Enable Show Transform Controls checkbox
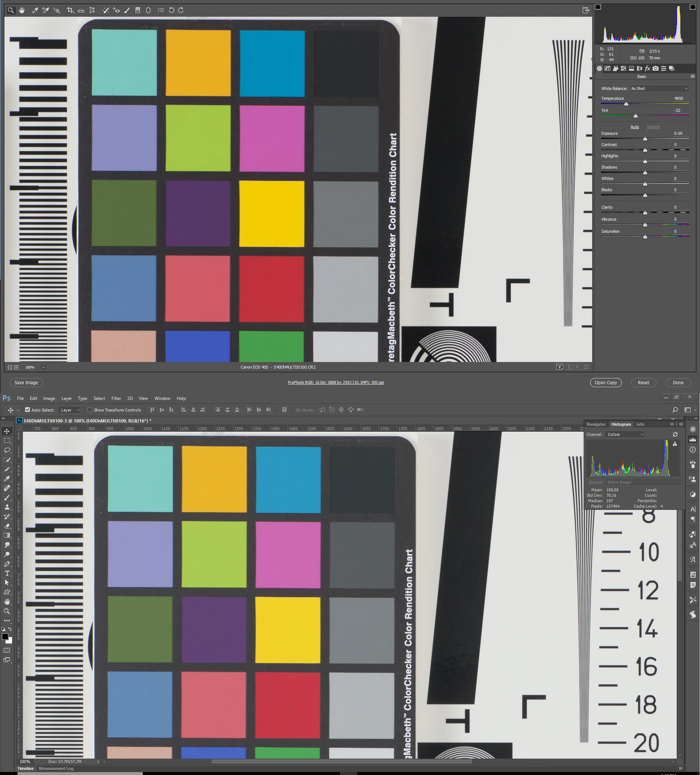Viewport: 700px width, 775px height. pos(90,410)
